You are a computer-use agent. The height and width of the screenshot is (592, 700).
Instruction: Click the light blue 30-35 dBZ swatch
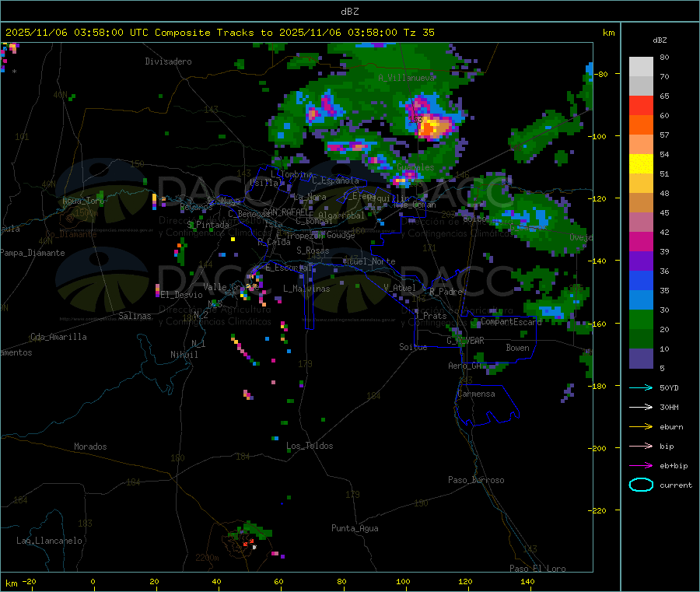(x=641, y=300)
